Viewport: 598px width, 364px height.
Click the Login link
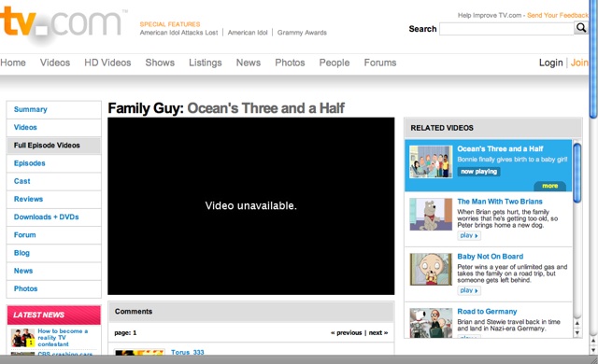[550, 63]
